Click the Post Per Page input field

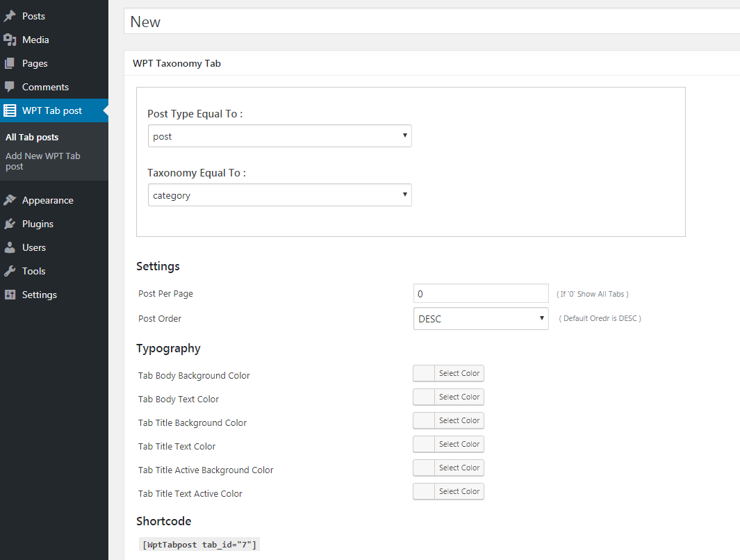(481, 293)
